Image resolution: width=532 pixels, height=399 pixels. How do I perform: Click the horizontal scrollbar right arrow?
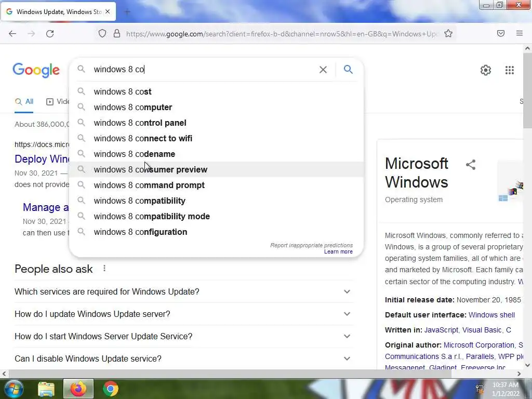519,374
